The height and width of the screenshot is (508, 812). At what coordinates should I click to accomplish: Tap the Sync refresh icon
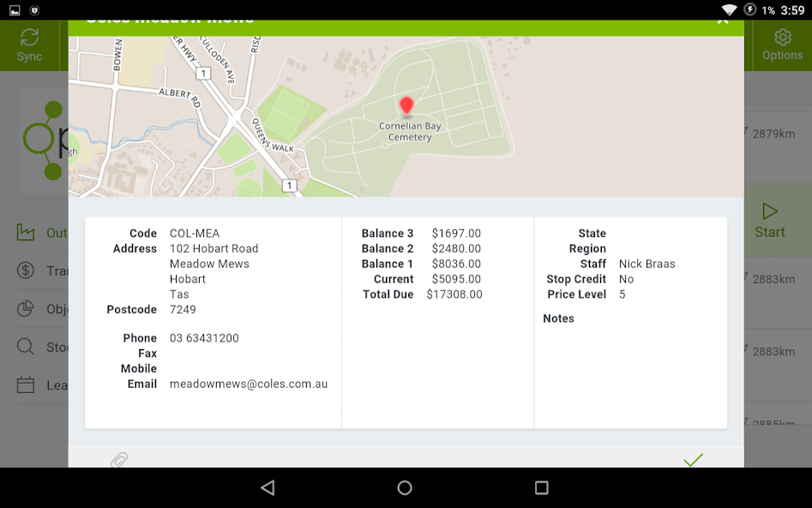click(x=29, y=37)
